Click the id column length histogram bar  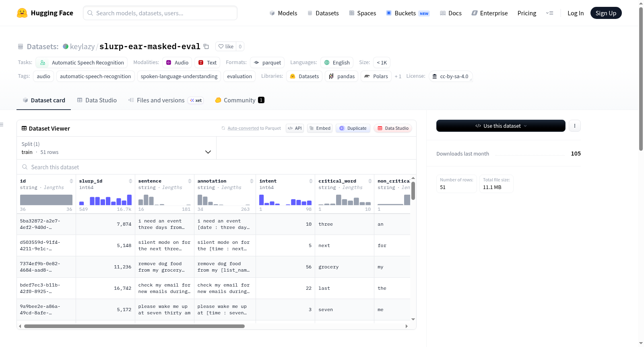point(46,200)
